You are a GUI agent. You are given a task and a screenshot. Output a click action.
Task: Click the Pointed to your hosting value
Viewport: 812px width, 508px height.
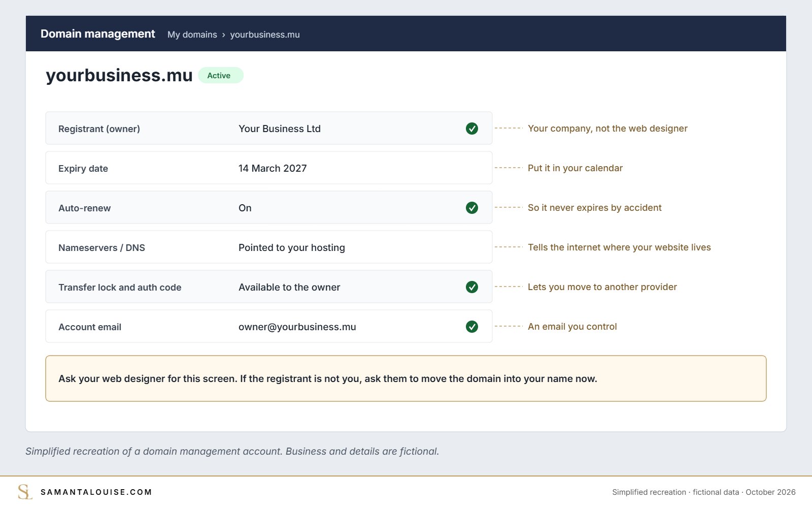pyautogui.click(x=292, y=247)
